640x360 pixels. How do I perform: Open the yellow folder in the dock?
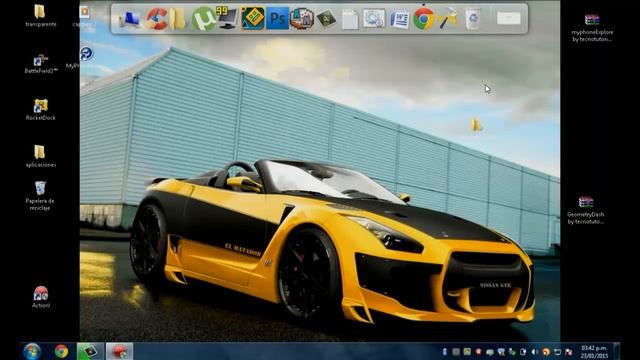178,19
